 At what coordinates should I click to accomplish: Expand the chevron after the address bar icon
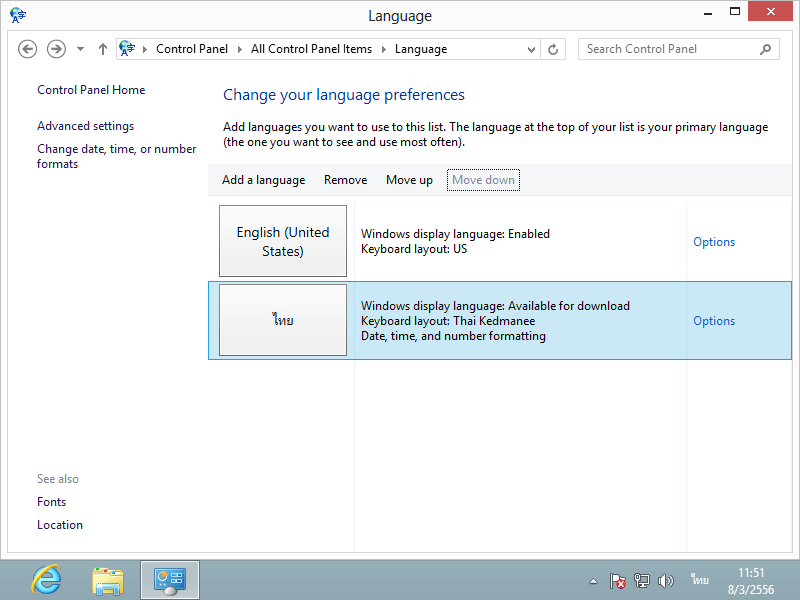(x=145, y=49)
